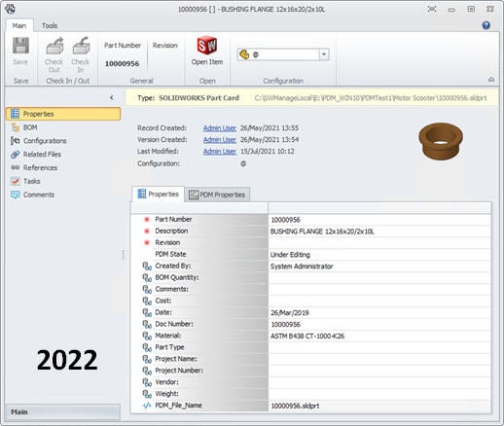Click the vertical splitter grip dots

click(x=123, y=254)
